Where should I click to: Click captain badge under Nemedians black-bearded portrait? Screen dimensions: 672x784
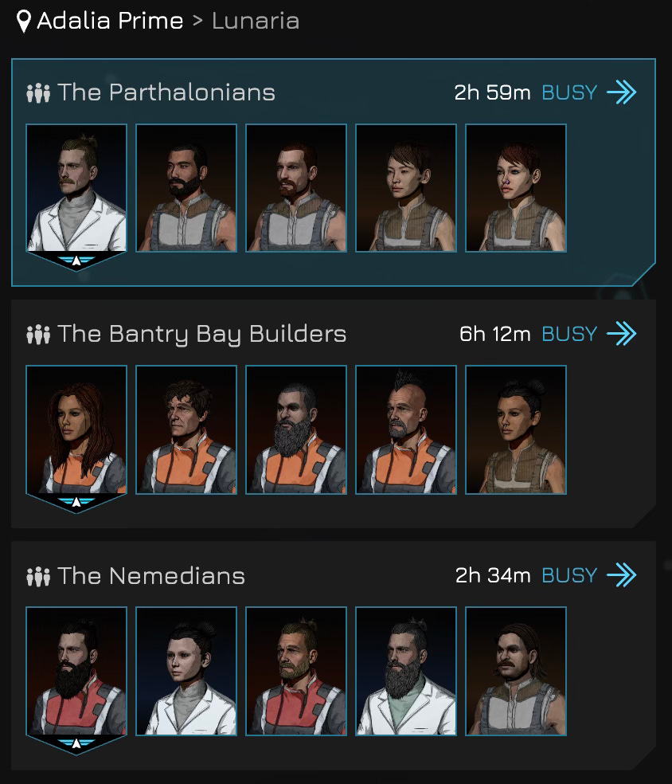click(x=76, y=744)
